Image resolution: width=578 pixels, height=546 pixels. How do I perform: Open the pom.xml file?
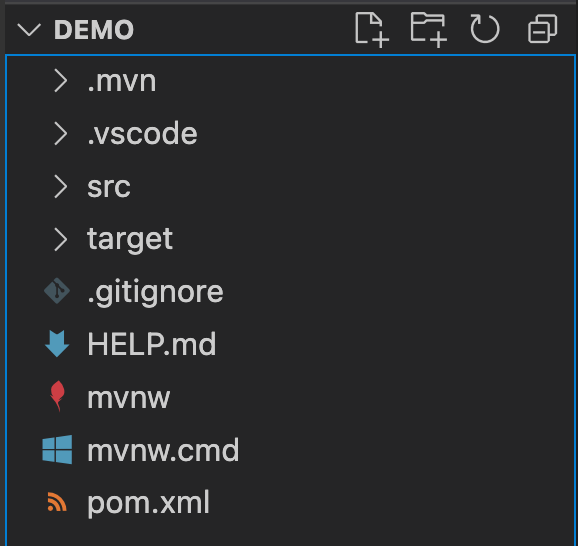click(291, 502)
